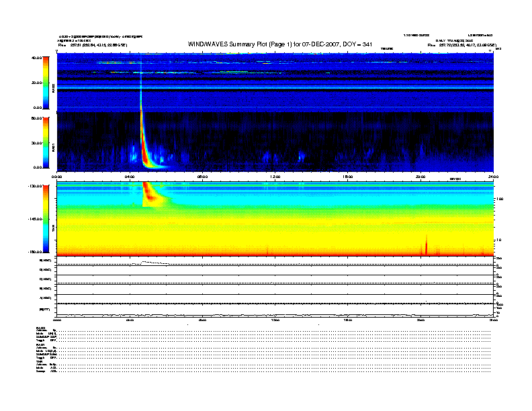Click the -145.00 label on TNR color scale
Image resolution: width=532 pixels, height=411 pixels.
pos(35,219)
